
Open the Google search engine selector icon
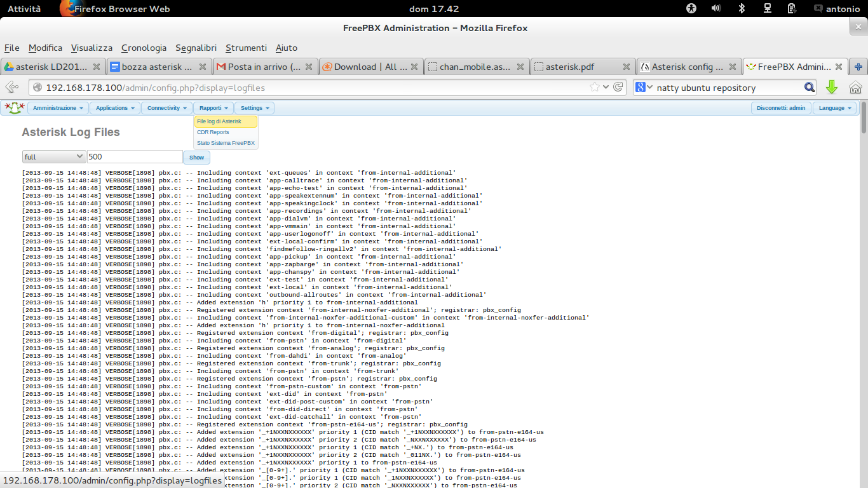point(644,87)
